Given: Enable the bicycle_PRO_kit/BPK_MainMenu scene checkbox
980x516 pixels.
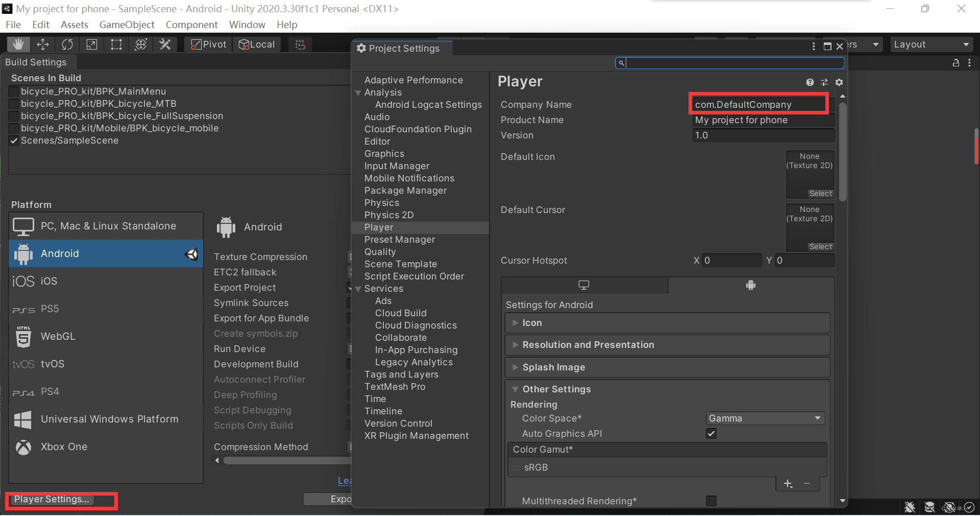Looking at the screenshot, I should click(14, 91).
